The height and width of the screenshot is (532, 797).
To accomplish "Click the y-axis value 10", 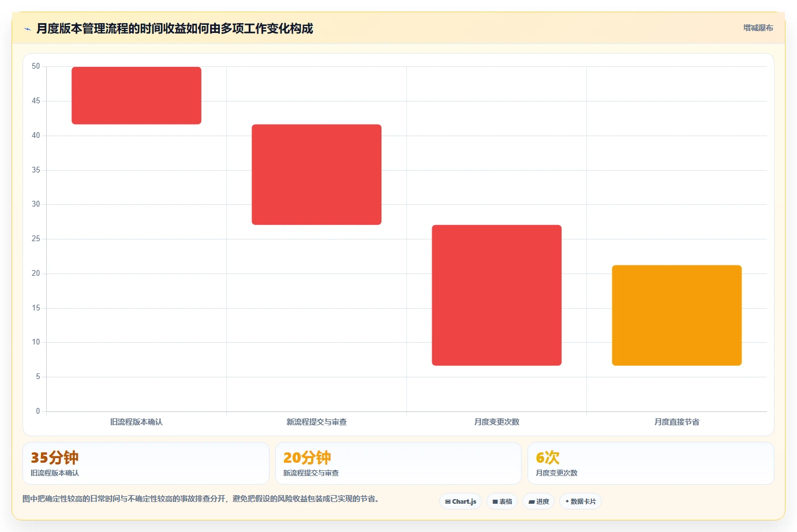I will click(36, 342).
